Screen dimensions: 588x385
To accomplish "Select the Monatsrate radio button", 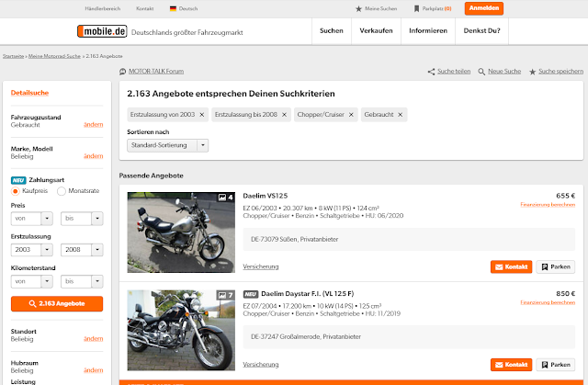I will 62,191.
